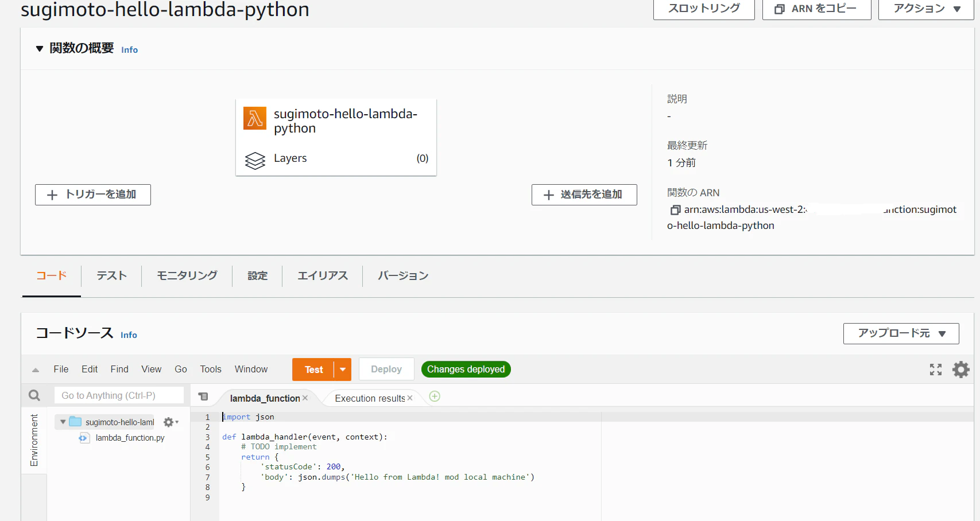Open the Tools menu

[211, 370]
